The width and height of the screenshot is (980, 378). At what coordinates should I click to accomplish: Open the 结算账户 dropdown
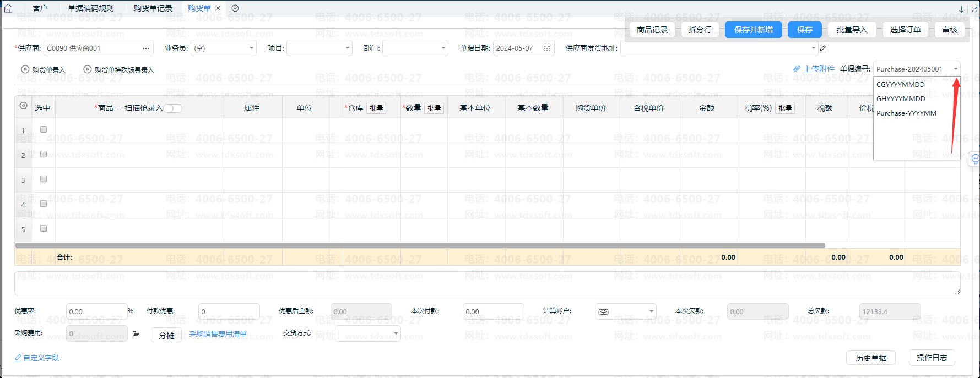click(651, 311)
